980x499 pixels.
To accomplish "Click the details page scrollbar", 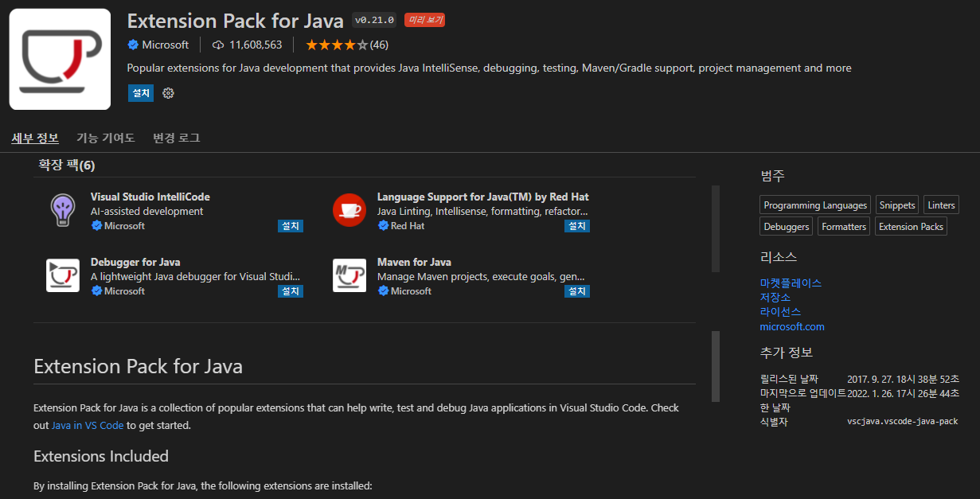I will pos(715,367).
